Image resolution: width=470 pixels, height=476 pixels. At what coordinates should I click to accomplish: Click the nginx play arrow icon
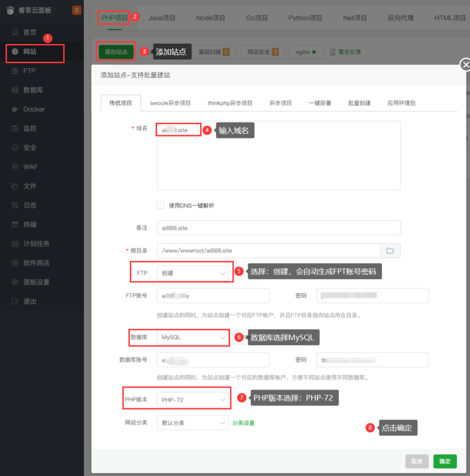(314, 52)
